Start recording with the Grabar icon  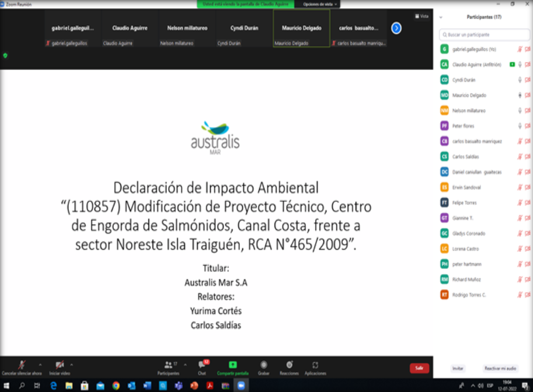pyautogui.click(x=264, y=365)
